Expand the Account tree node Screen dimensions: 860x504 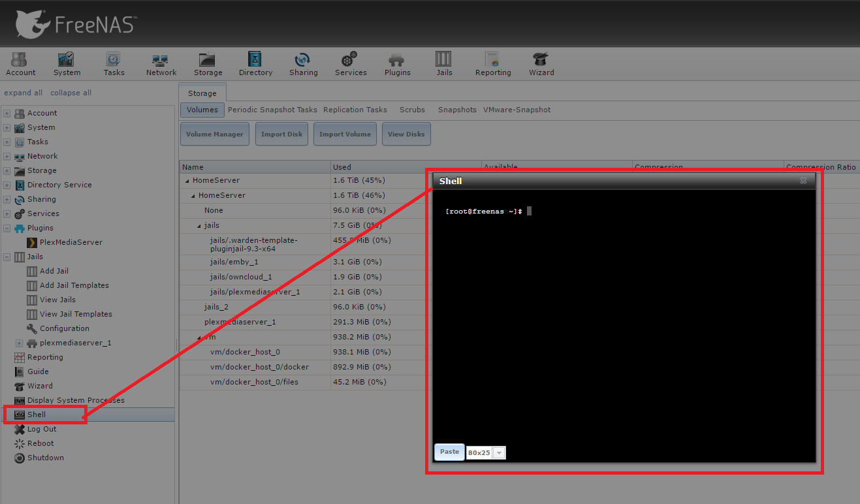(x=7, y=113)
